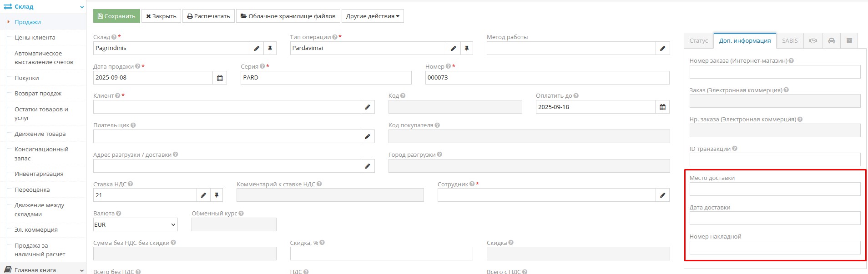This screenshot has width=868, height=274.
Task: Click help icon beside Номер label
Action: tap(448, 66)
